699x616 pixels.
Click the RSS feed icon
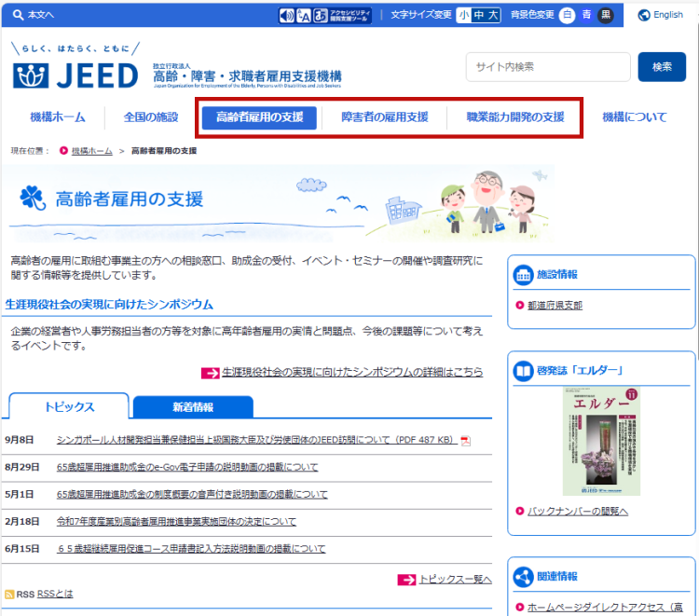point(9,595)
